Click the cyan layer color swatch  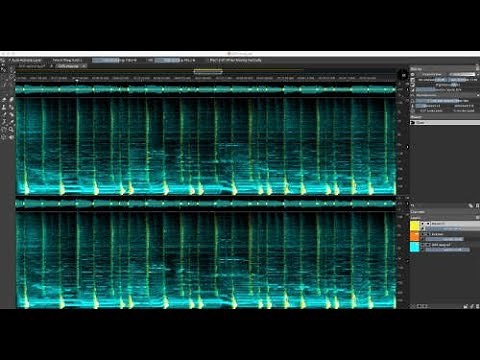[415, 247]
